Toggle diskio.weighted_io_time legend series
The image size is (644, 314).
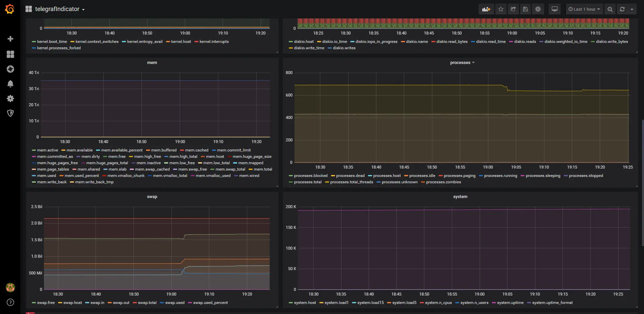pyautogui.click(x=566, y=42)
